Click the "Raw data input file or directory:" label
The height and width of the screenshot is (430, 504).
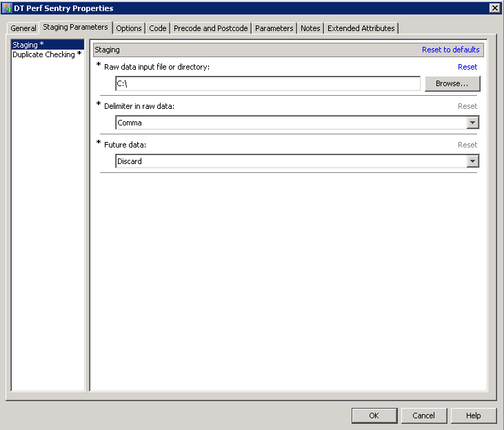[157, 67]
